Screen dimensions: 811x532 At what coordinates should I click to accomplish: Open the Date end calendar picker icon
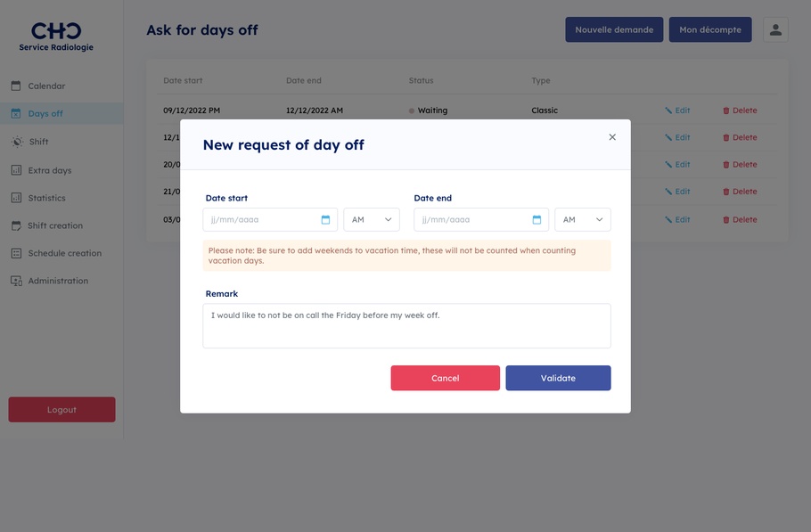tap(537, 220)
